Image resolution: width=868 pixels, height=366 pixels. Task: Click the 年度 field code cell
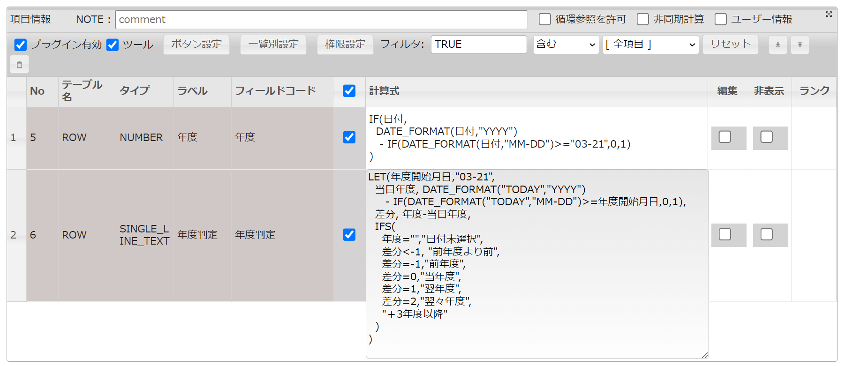coord(282,138)
